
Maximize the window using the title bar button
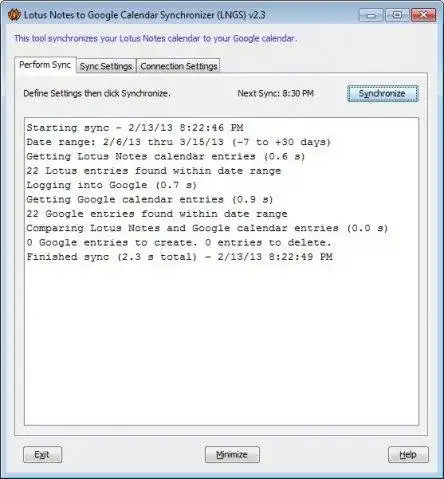pos(397,15)
